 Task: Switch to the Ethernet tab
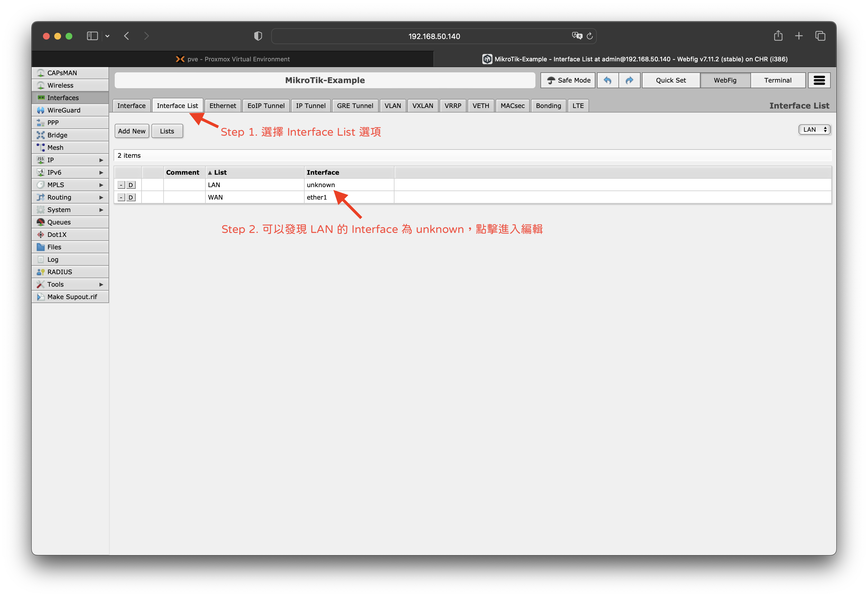(222, 105)
